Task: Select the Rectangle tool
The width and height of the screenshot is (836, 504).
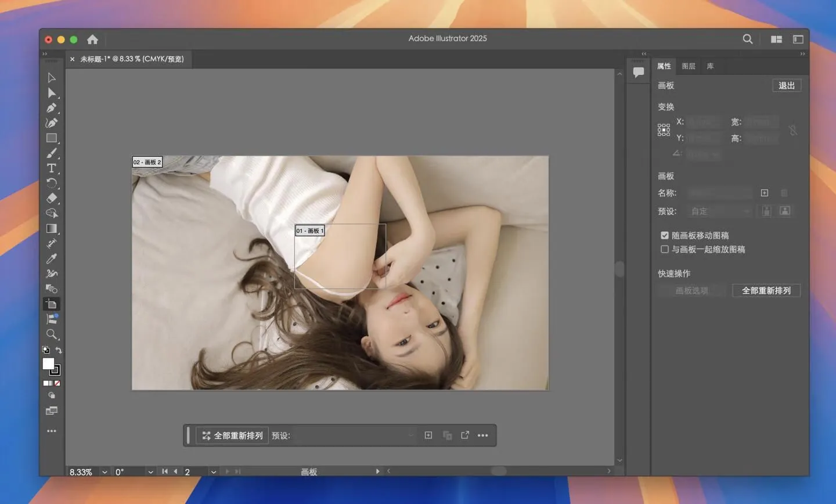Action: 51,138
